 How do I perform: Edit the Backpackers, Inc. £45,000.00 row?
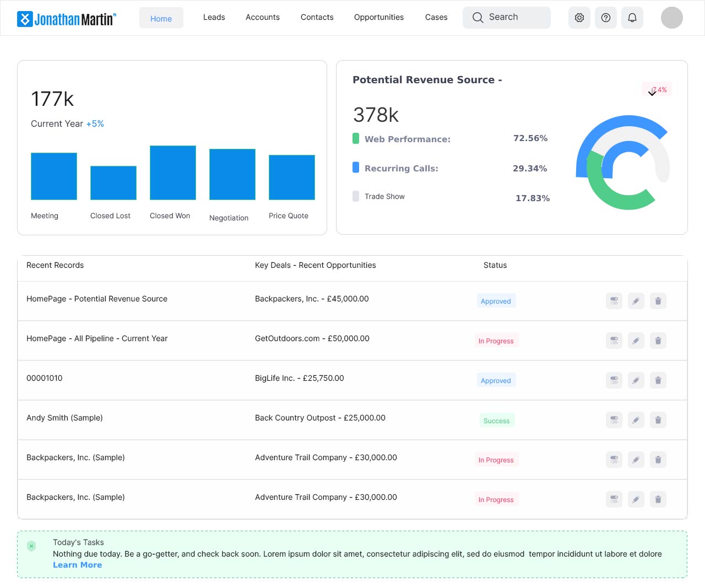click(636, 301)
